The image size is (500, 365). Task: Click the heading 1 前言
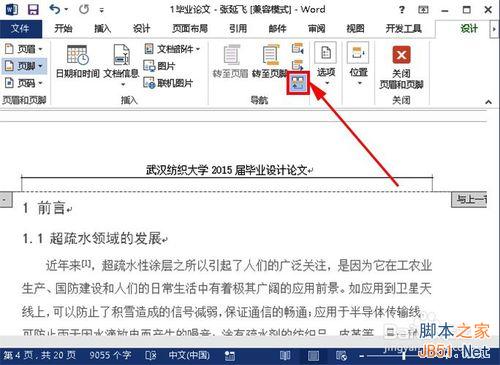(44, 208)
